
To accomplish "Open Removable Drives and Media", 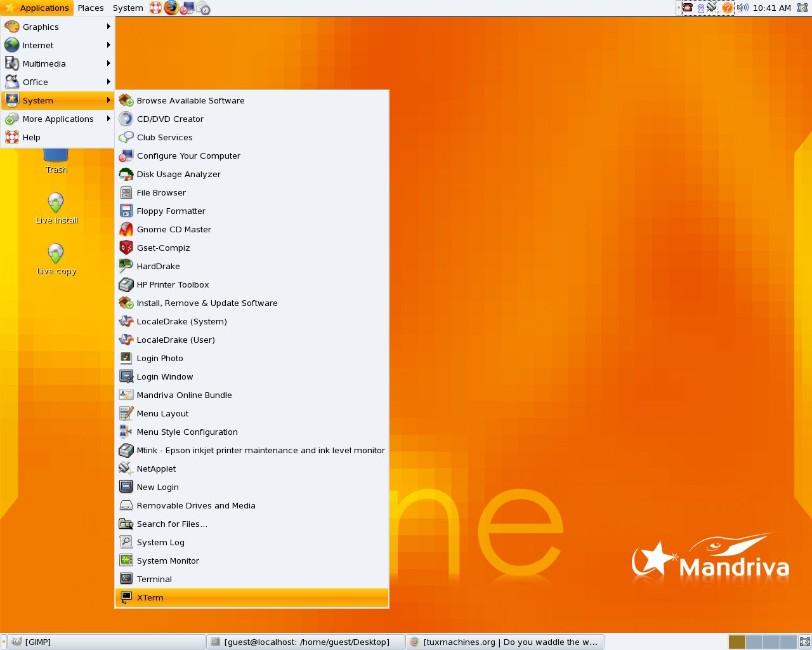I will [x=252, y=505].
